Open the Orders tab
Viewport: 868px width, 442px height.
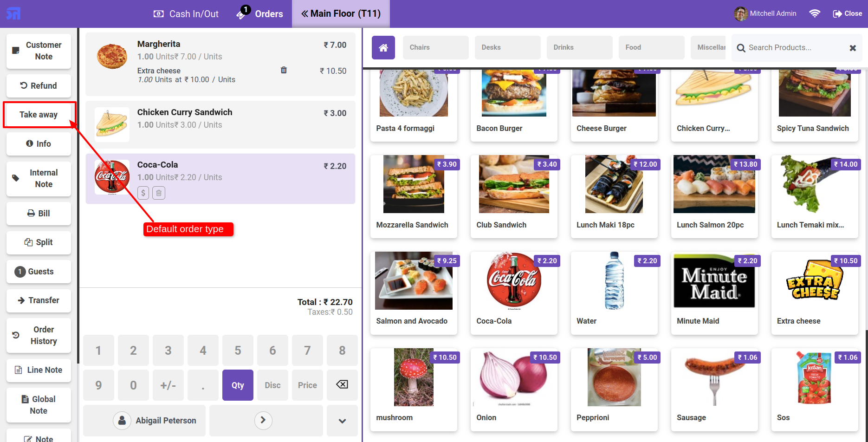(x=260, y=13)
